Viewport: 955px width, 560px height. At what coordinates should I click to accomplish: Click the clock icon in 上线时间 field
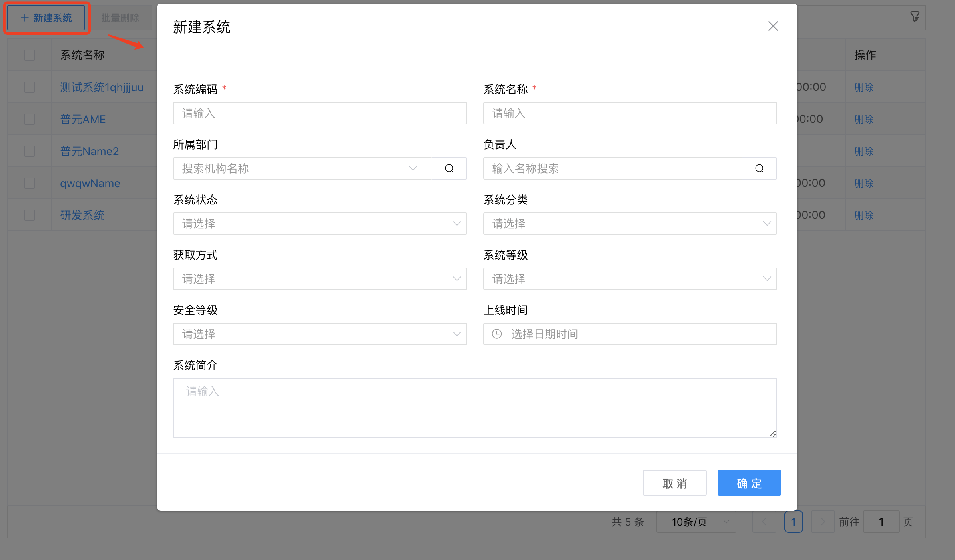click(x=496, y=334)
